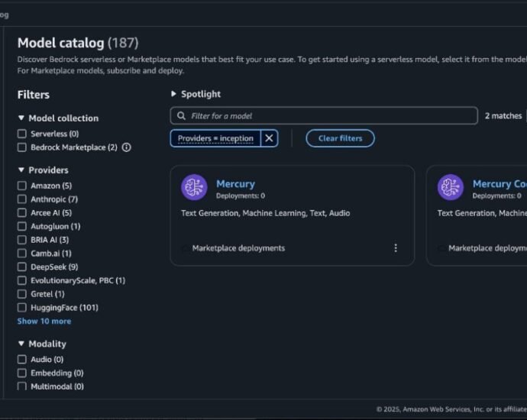Click Marketplace deployments on Mercury card
Screen dimensions: 527x420
coord(238,248)
